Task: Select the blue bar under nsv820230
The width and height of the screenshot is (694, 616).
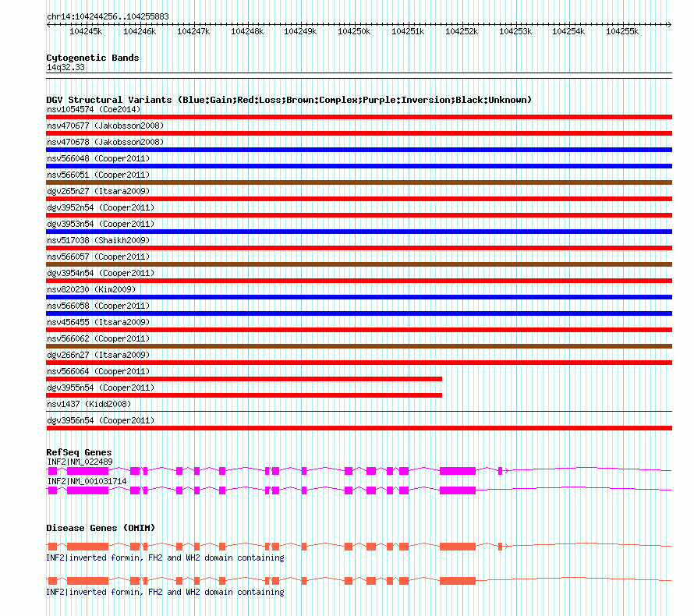Action: [x=359, y=297]
